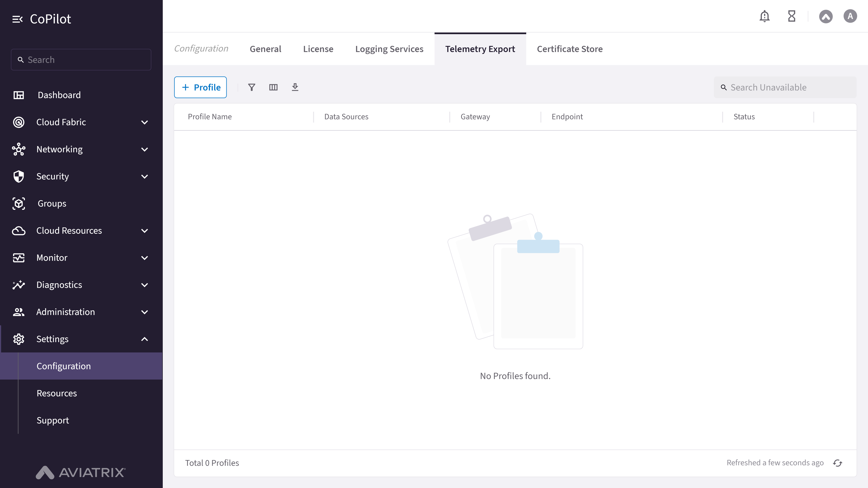Click the download export icon
The height and width of the screenshot is (488, 868).
[295, 87]
